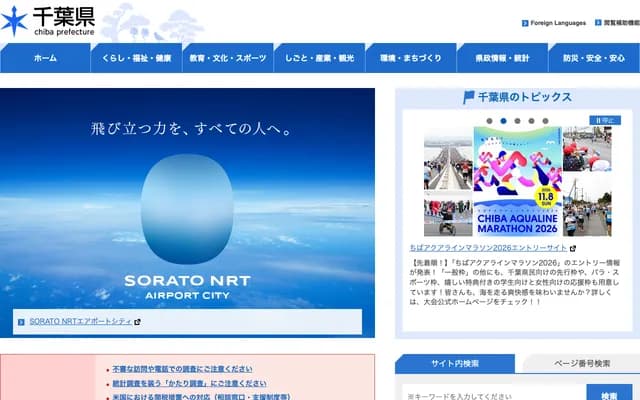Open the 閲覧補助機能 accessibility link

point(622,23)
